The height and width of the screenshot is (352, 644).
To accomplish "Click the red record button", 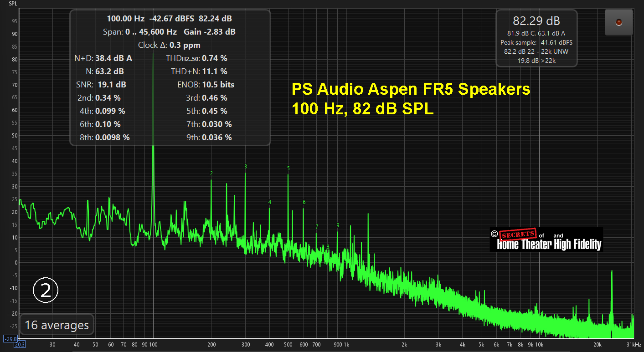I will pos(618,22).
